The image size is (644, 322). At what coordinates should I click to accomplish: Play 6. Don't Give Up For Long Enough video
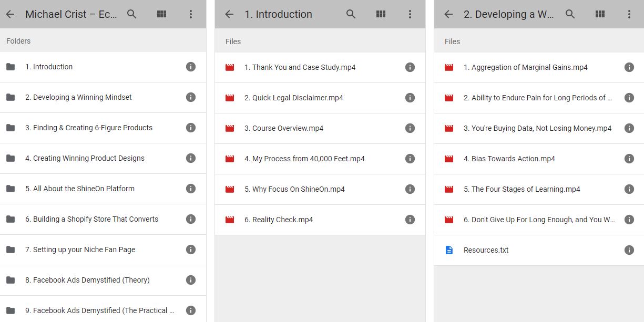point(539,220)
